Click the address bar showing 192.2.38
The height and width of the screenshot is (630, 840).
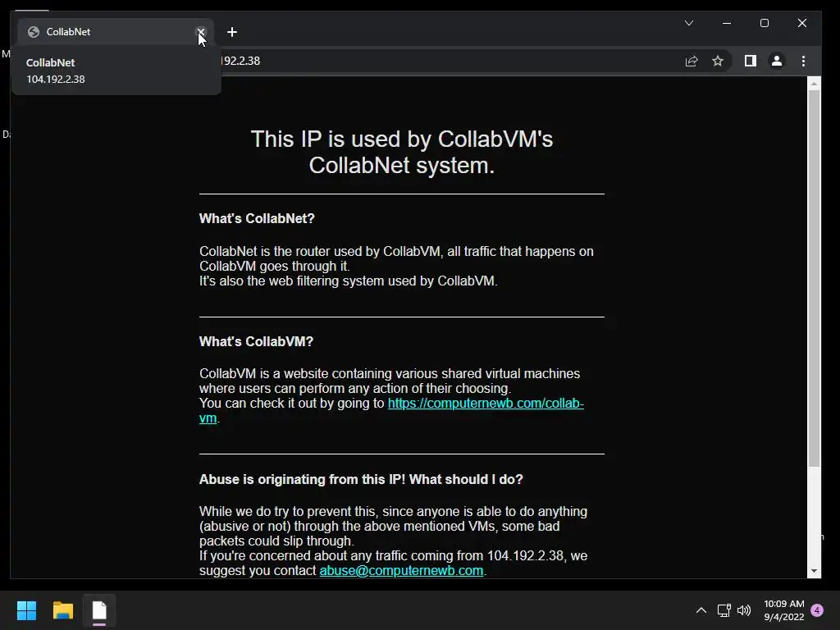[450, 61]
